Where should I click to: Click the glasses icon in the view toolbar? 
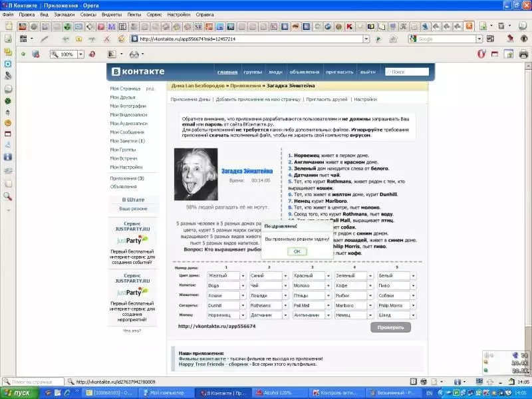coord(134,55)
